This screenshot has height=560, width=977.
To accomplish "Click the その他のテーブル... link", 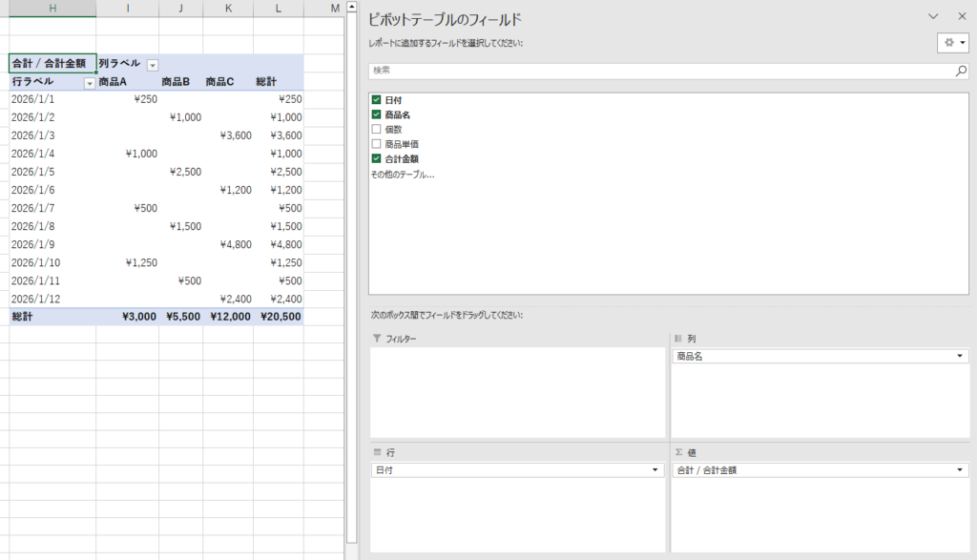I will [402, 175].
